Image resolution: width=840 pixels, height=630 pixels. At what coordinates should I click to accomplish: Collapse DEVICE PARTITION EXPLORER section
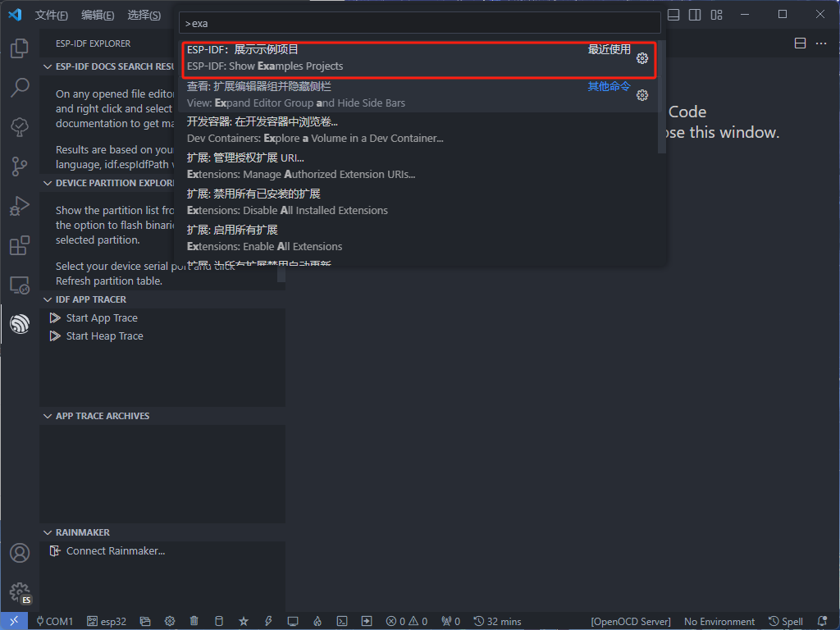[x=109, y=183]
